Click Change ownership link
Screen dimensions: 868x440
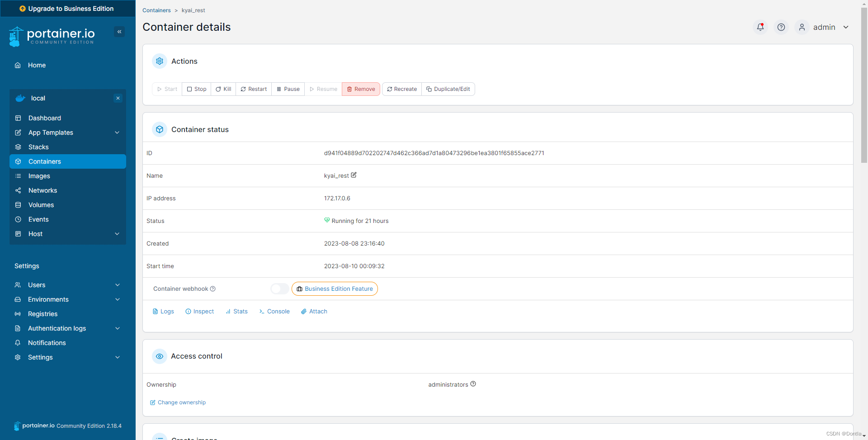(178, 402)
